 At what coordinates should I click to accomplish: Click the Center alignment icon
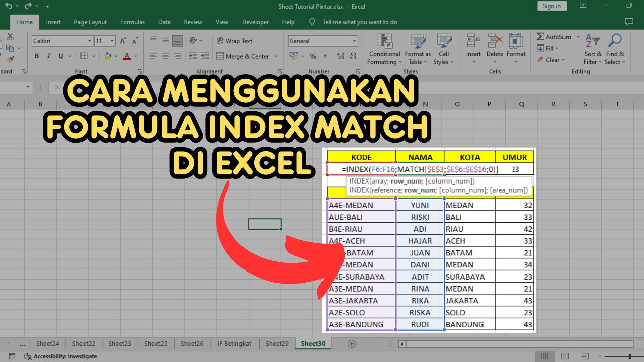point(166,56)
